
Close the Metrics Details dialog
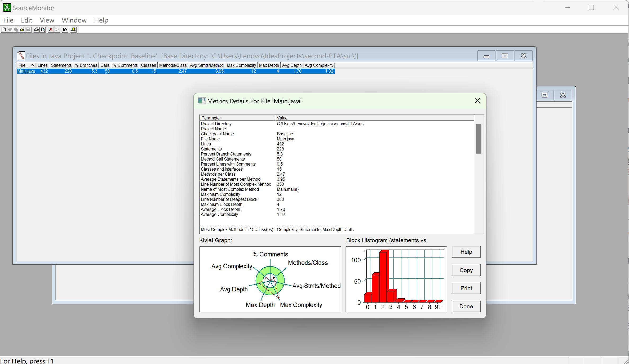[x=477, y=101]
